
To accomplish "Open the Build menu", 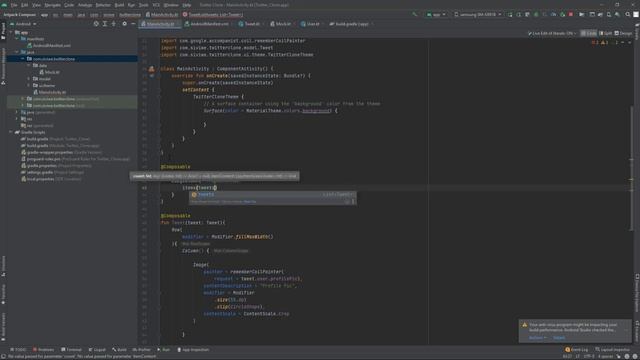I will tap(119, 5).
